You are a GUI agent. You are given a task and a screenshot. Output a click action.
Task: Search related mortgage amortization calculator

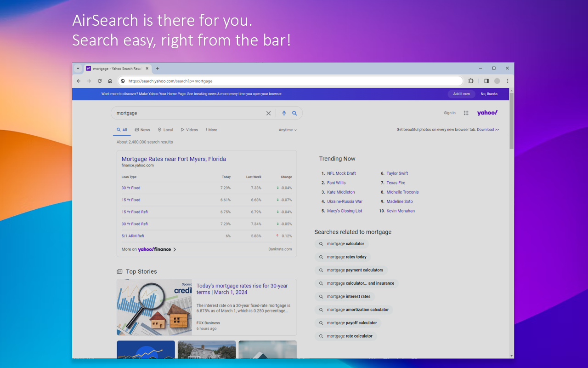coord(354,310)
